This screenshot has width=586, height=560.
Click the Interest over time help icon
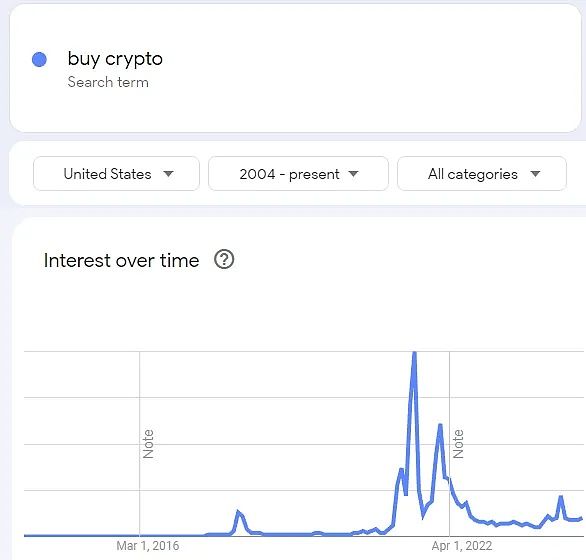(x=224, y=259)
